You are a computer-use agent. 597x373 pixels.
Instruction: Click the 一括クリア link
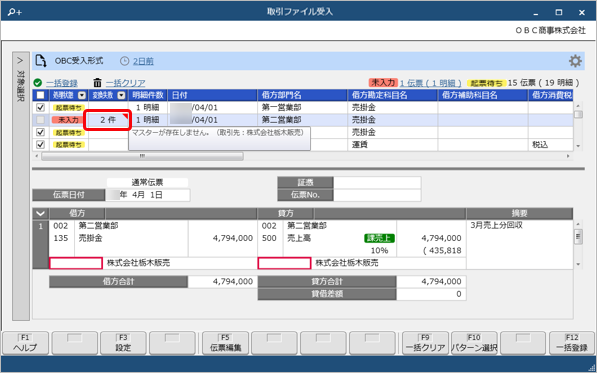point(126,83)
